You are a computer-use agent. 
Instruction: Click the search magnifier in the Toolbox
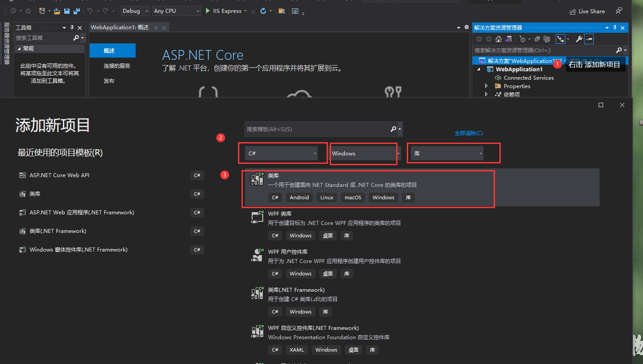coord(76,38)
